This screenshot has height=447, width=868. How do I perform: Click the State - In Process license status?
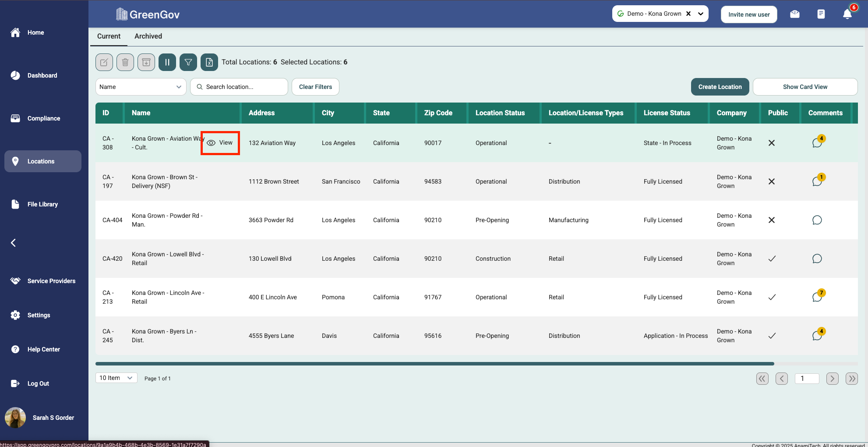point(667,143)
